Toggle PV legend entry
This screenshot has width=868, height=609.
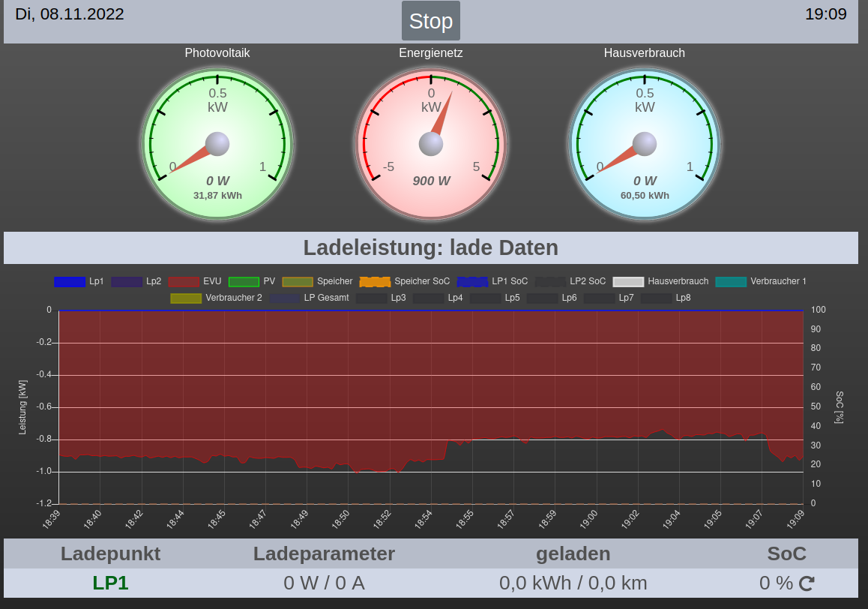[x=252, y=282]
